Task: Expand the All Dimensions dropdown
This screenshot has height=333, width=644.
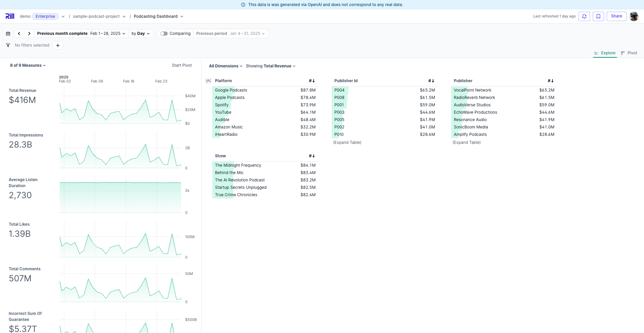Action: pos(225,66)
